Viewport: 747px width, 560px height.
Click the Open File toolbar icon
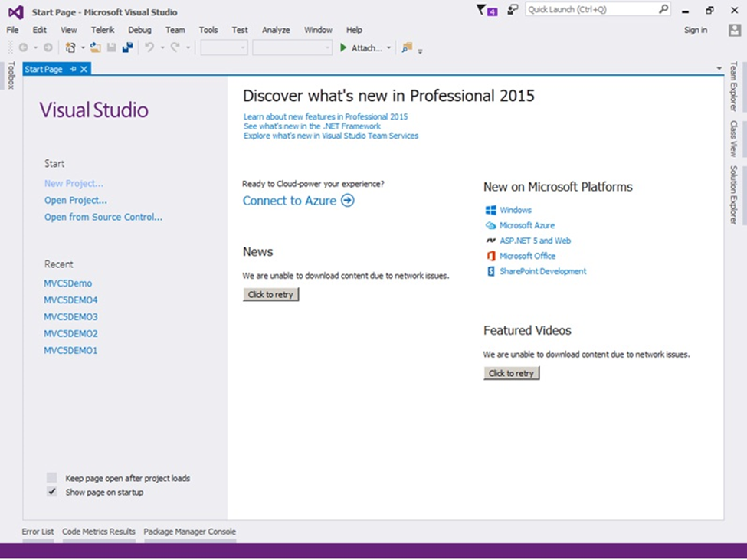(96, 47)
